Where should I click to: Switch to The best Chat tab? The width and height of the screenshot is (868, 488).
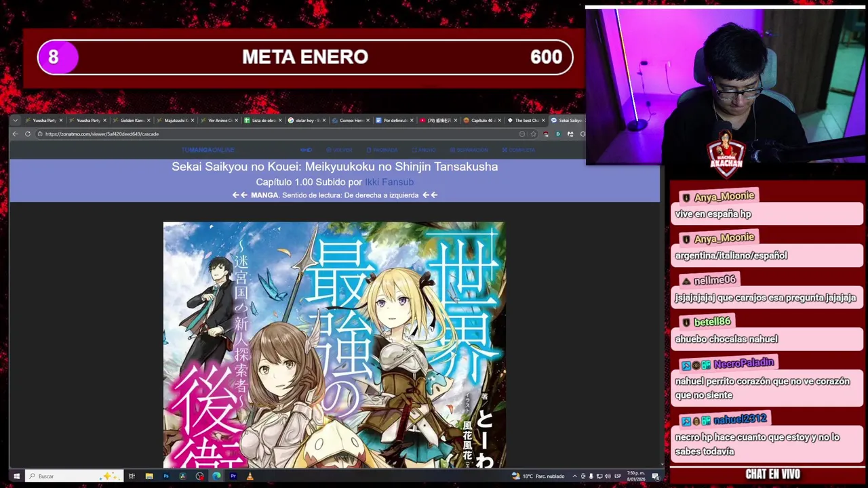(x=525, y=121)
